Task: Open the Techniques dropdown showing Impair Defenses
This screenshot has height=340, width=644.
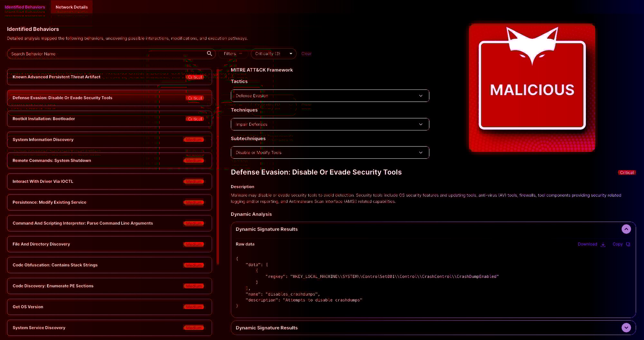Action: (x=329, y=124)
